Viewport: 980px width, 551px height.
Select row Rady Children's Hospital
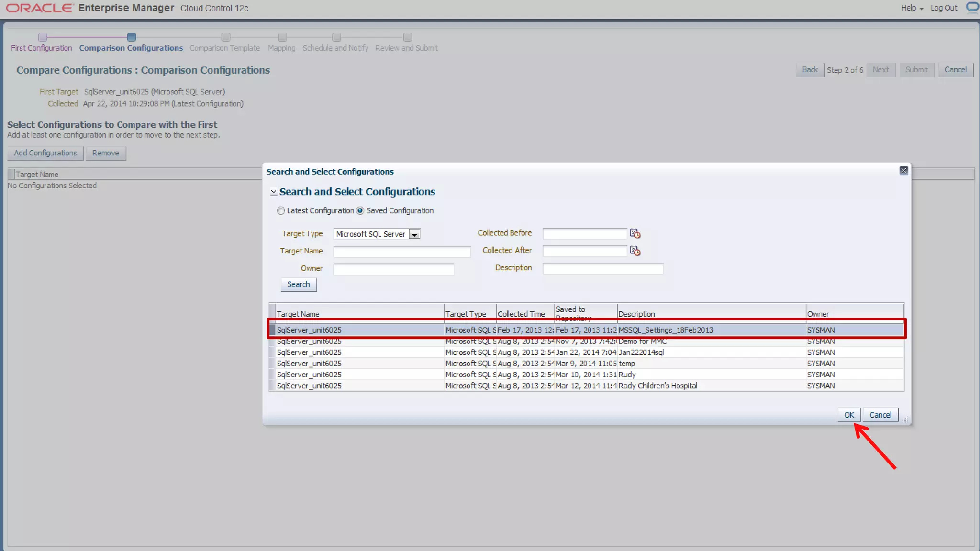pyautogui.click(x=586, y=386)
